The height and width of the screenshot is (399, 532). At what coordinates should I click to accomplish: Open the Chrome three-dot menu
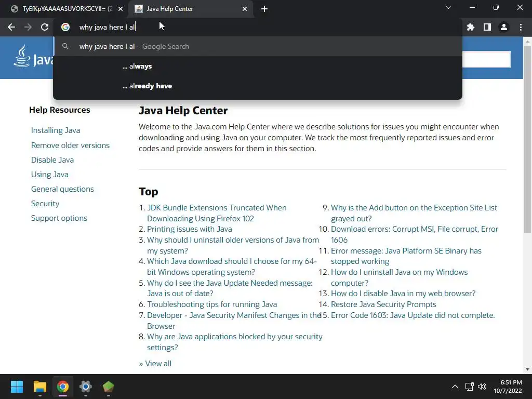click(x=521, y=27)
